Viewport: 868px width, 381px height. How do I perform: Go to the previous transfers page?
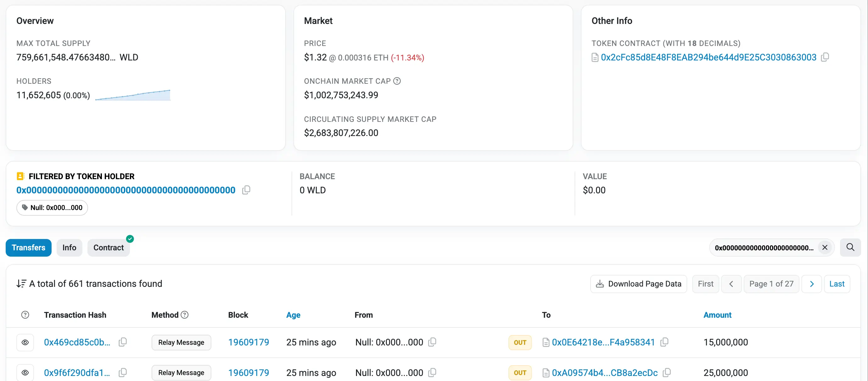[731, 284]
